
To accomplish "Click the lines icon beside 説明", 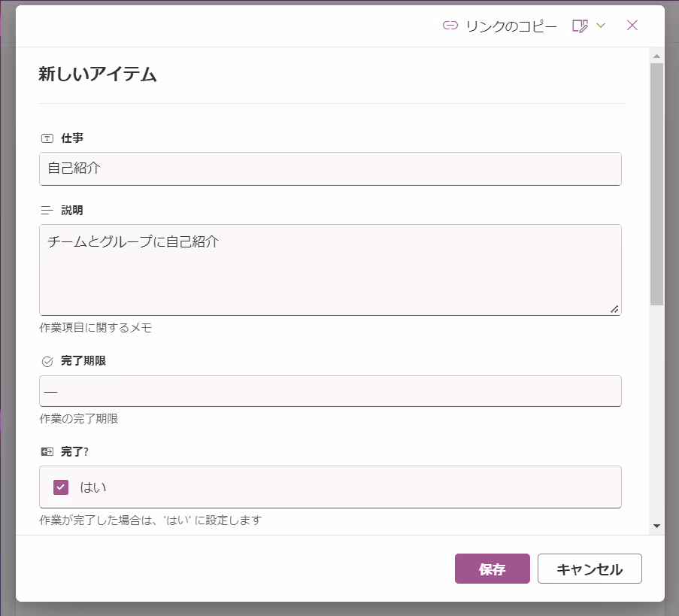I will pos(47,211).
